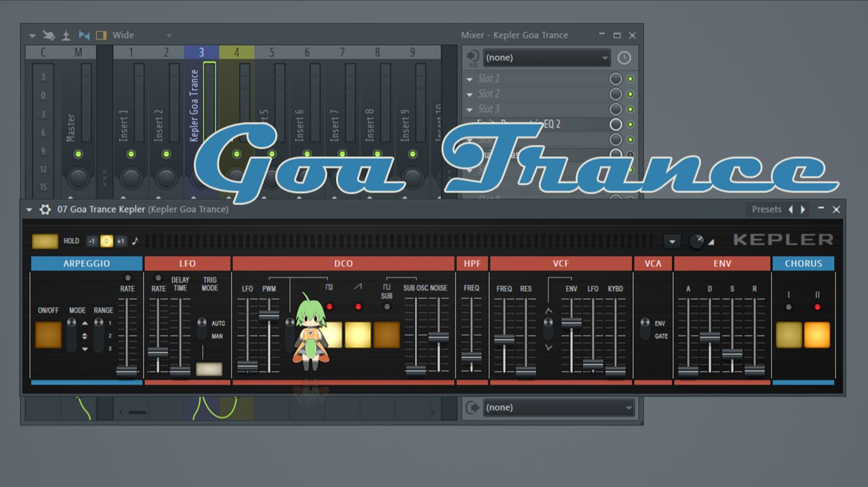Open the mixer layout Wide dropdown
The height and width of the screenshot is (487, 868).
pyautogui.click(x=142, y=35)
